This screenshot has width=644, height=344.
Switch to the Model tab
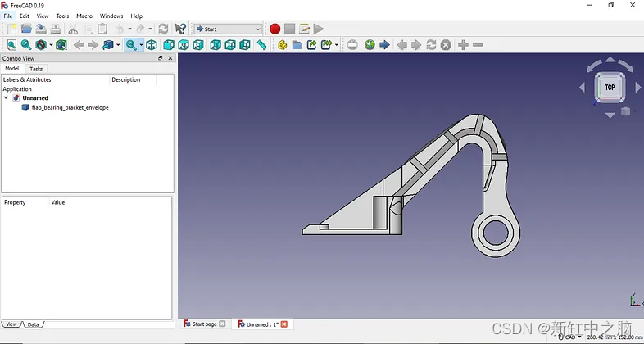click(x=12, y=69)
